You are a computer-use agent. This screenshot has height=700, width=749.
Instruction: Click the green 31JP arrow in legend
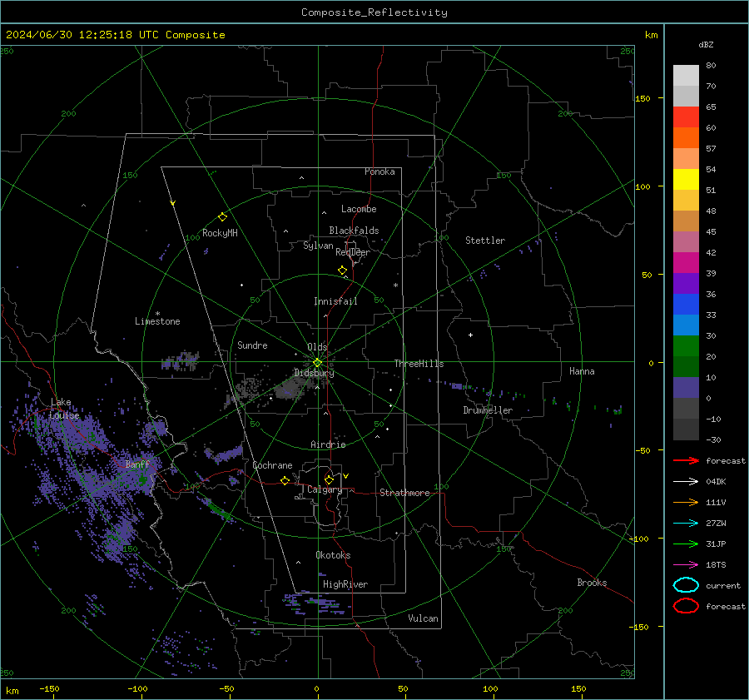686,544
